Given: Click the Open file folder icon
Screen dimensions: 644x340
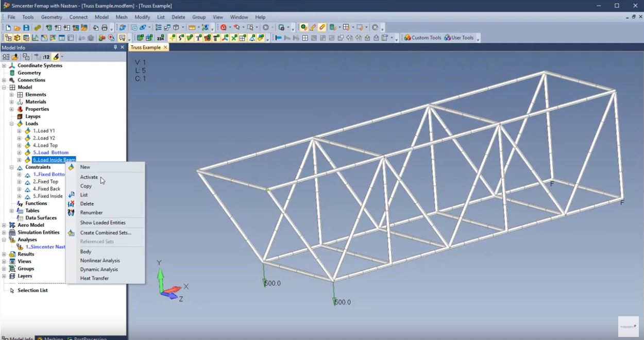Looking at the screenshot, I should 17,27.
